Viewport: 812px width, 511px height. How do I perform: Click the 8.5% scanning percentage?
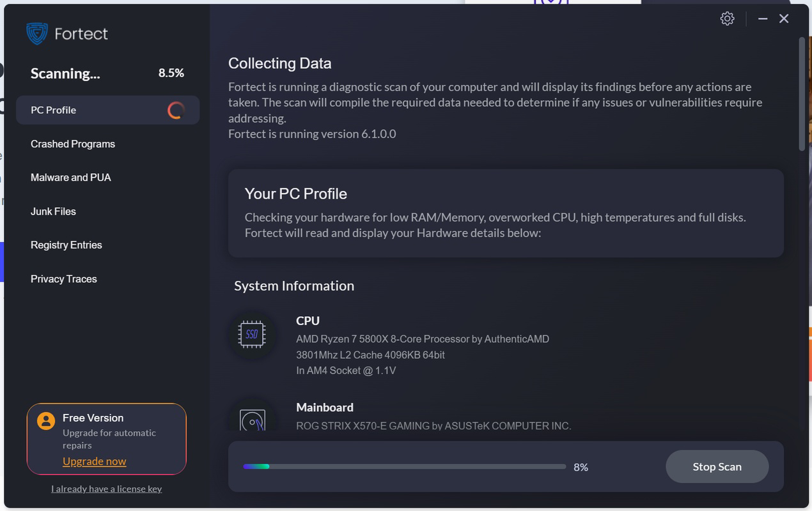(171, 73)
